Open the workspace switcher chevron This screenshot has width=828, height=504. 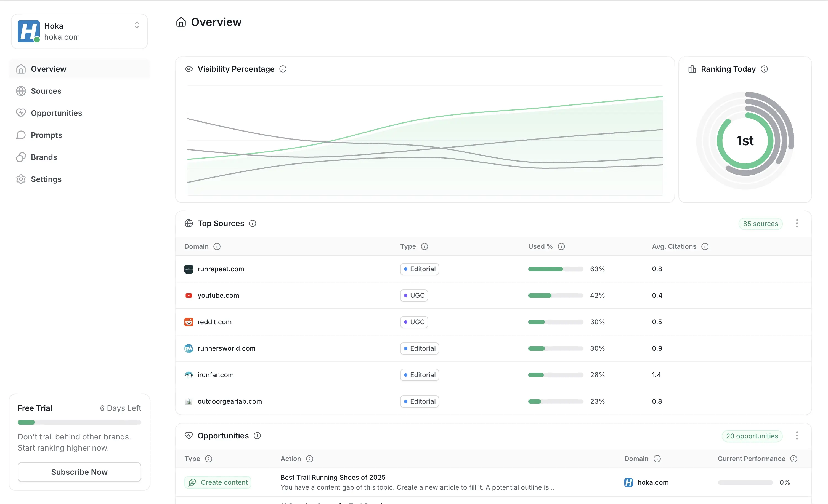(x=137, y=25)
